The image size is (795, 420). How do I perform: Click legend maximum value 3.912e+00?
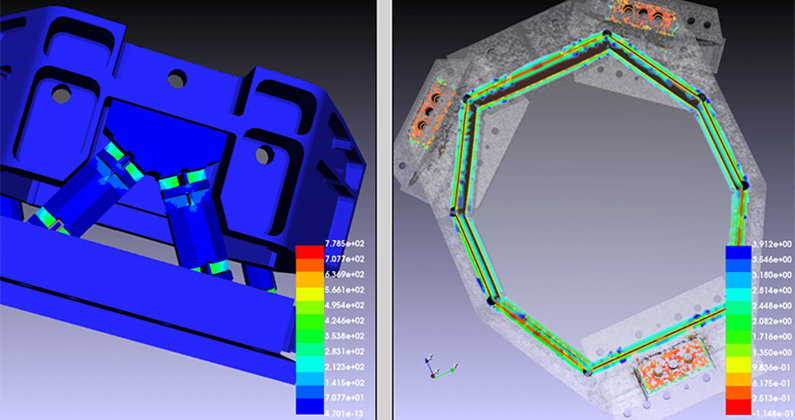[773, 244]
